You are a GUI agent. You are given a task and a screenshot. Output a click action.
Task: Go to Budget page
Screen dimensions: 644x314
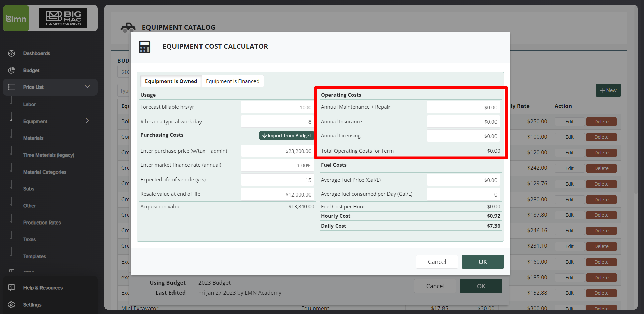(31, 70)
